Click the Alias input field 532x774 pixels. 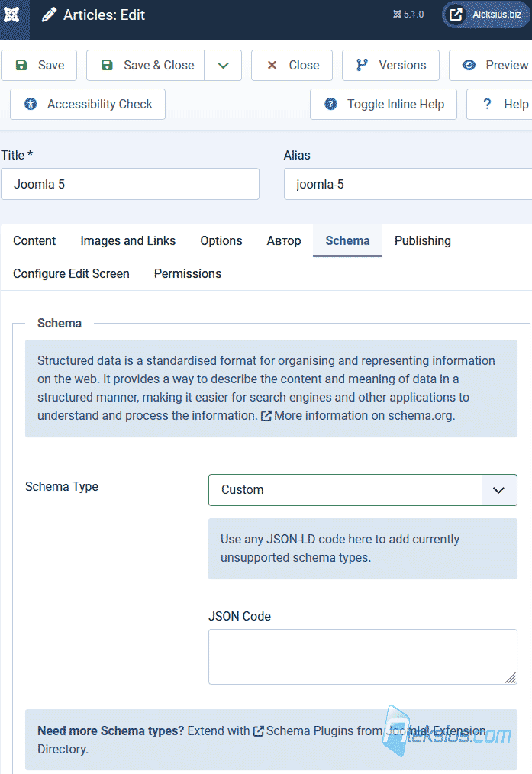(x=408, y=184)
